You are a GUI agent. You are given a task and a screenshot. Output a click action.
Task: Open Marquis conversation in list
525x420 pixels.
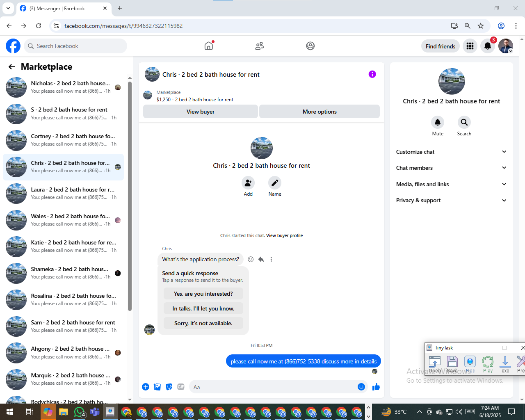pos(63,379)
